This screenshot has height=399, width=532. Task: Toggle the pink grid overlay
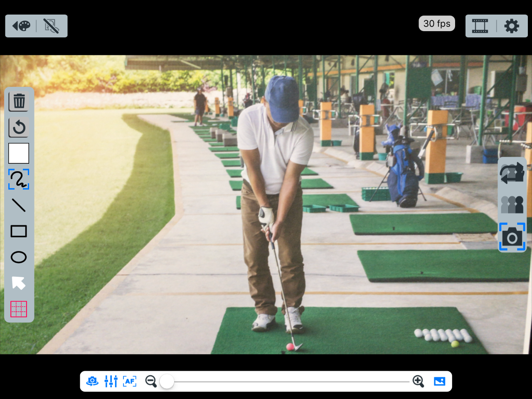[19, 309]
